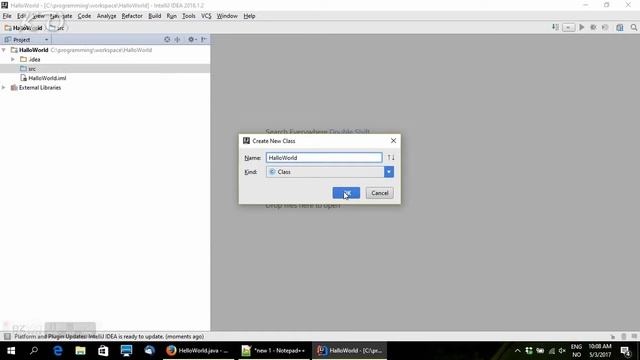Collapse the HalloWorld project root
The image size is (640, 360).
[x=4, y=50]
